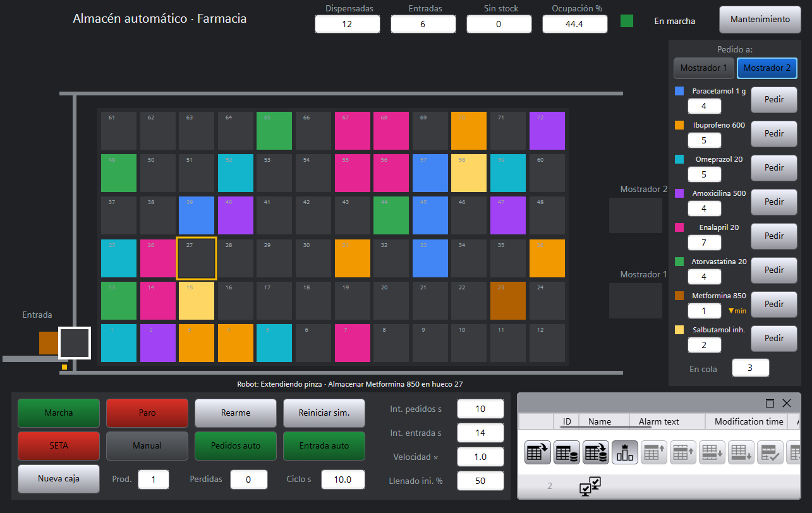Order Paracetamol 1 g with Pedir
812x513 pixels.
[774, 99]
